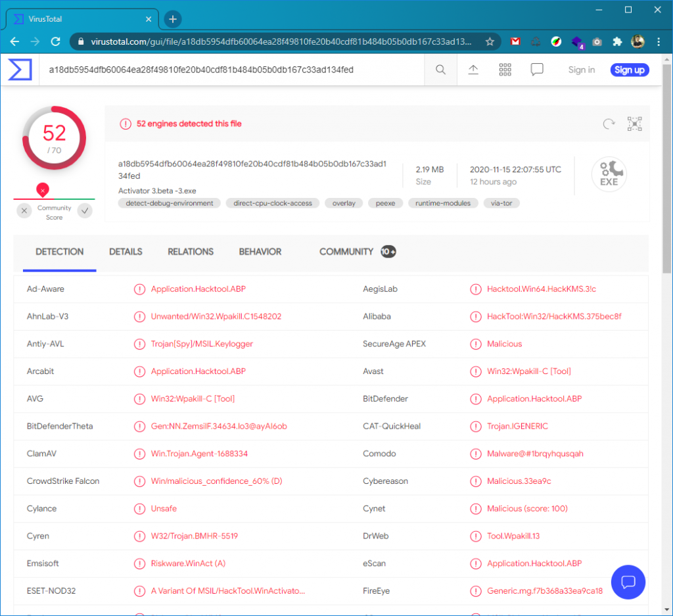Click the feedback comment bubble icon
The width and height of the screenshot is (673, 616).
537,70
